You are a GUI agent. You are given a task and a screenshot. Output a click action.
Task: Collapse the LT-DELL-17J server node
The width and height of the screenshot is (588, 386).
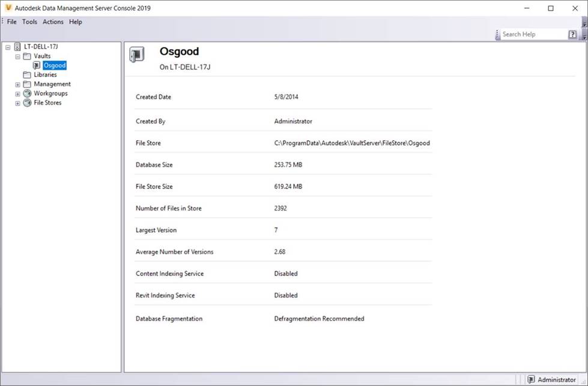pos(8,47)
